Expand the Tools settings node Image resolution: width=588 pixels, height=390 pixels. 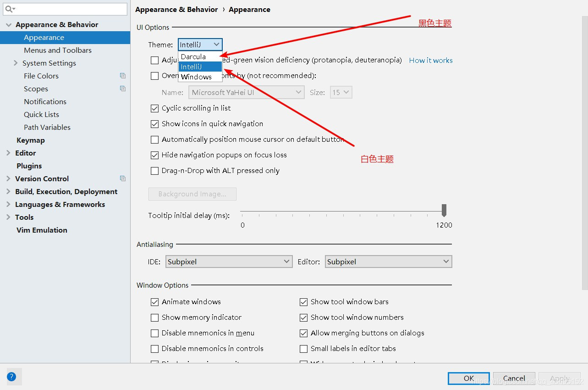9,217
